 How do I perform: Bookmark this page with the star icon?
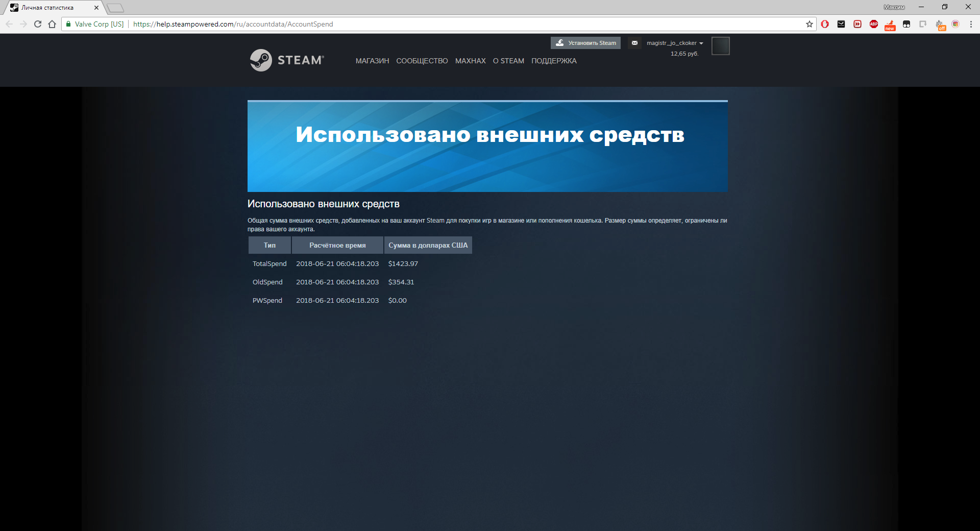(x=810, y=24)
